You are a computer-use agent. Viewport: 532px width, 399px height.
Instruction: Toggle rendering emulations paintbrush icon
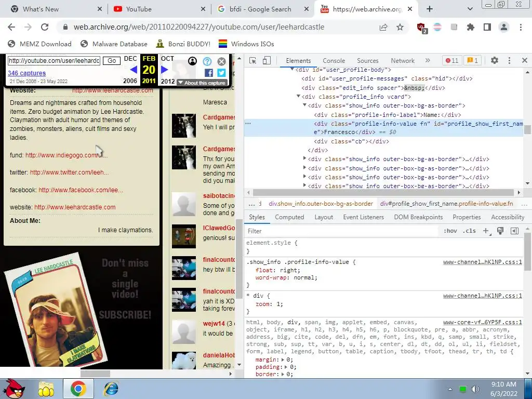[500, 231]
